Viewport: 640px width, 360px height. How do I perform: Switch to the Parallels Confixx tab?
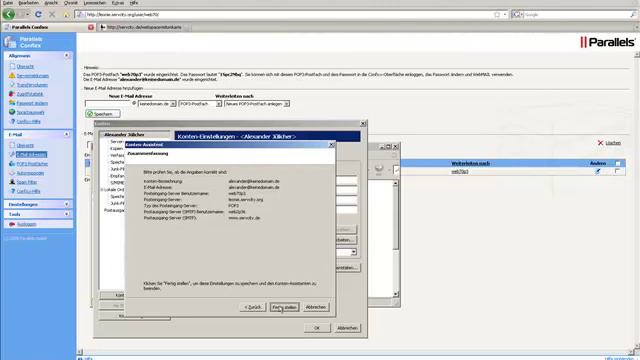point(49,27)
